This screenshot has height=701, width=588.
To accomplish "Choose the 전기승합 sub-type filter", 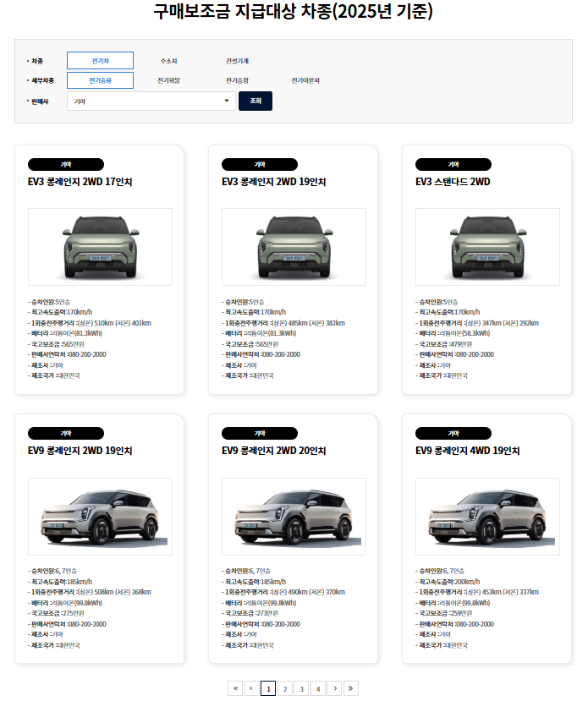I will click(237, 80).
